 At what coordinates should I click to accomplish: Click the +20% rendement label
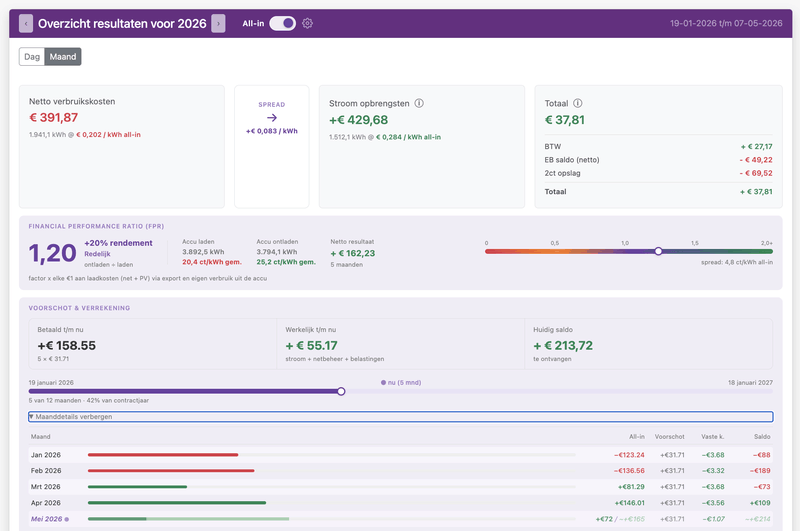coord(118,243)
